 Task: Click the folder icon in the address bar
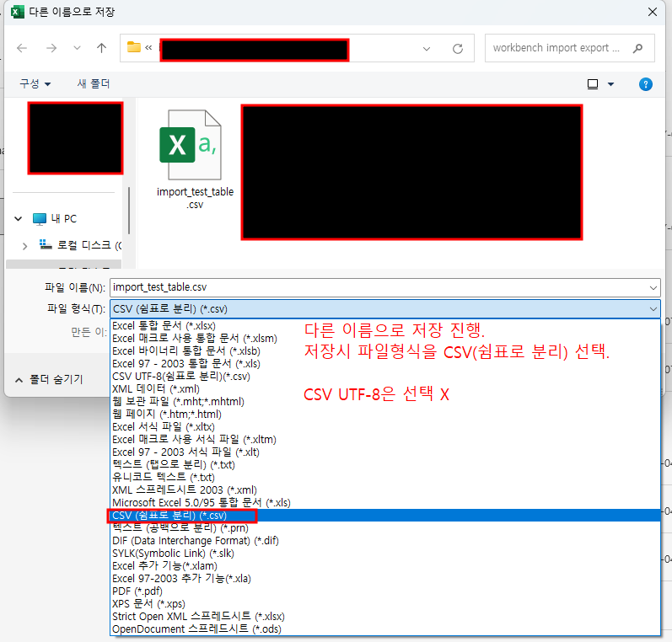(x=134, y=47)
